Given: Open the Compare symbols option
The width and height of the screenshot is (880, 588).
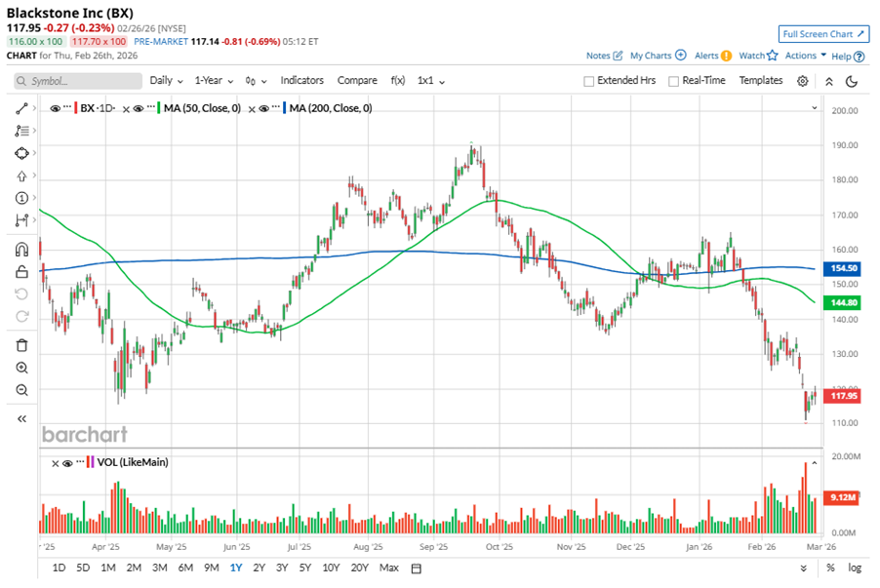Looking at the screenshot, I should point(357,80).
